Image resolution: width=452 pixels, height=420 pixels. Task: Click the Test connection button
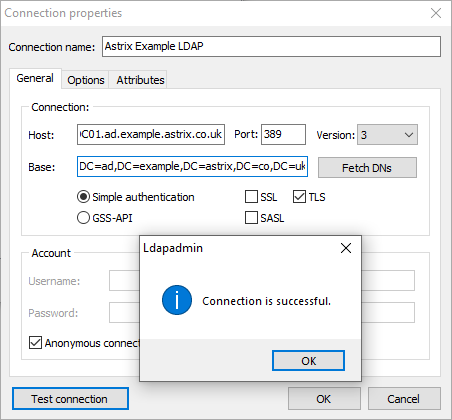click(x=70, y=399)
